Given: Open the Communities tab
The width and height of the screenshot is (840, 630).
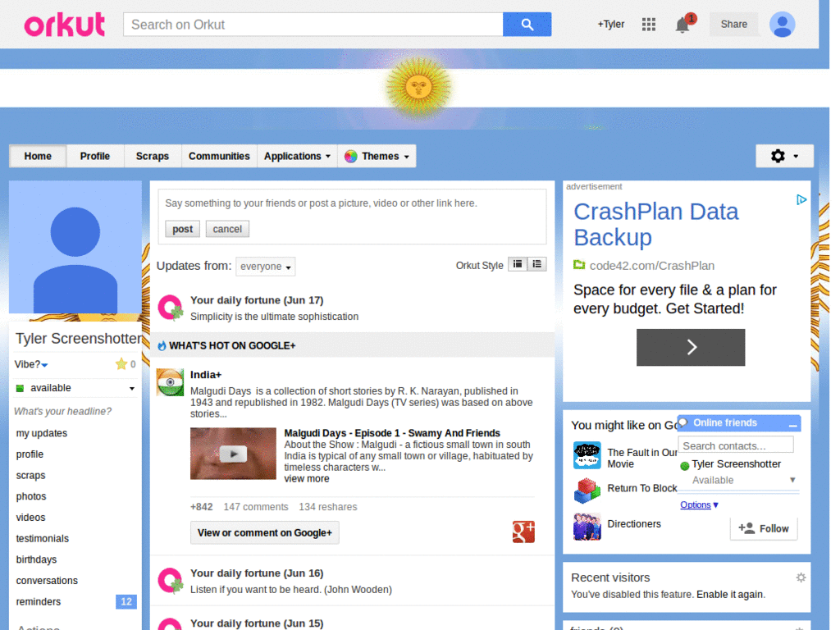Looking at the screenshot, I should [x=219, y=156].
